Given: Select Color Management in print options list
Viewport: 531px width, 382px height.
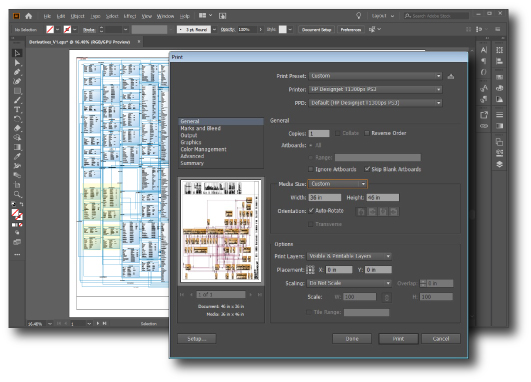Looking at the screenshot, I should coord(203,149).
